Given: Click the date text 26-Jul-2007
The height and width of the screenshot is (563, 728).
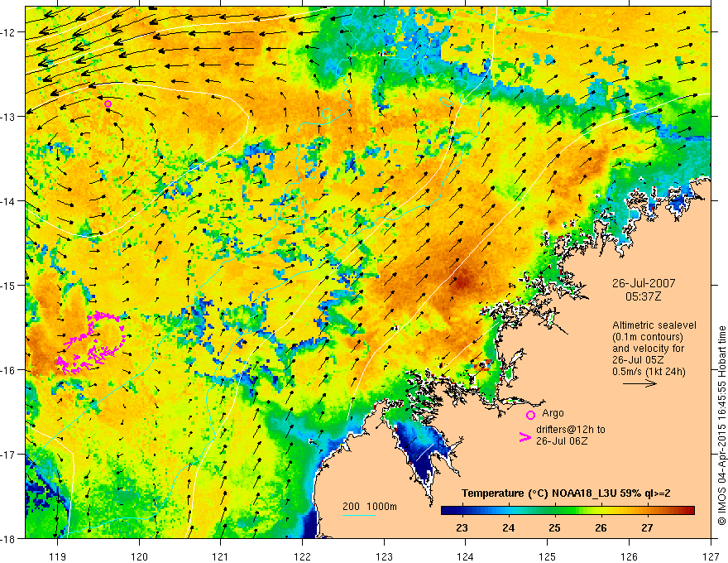Looking at the screenshot, I should click(x=644, y=283).
